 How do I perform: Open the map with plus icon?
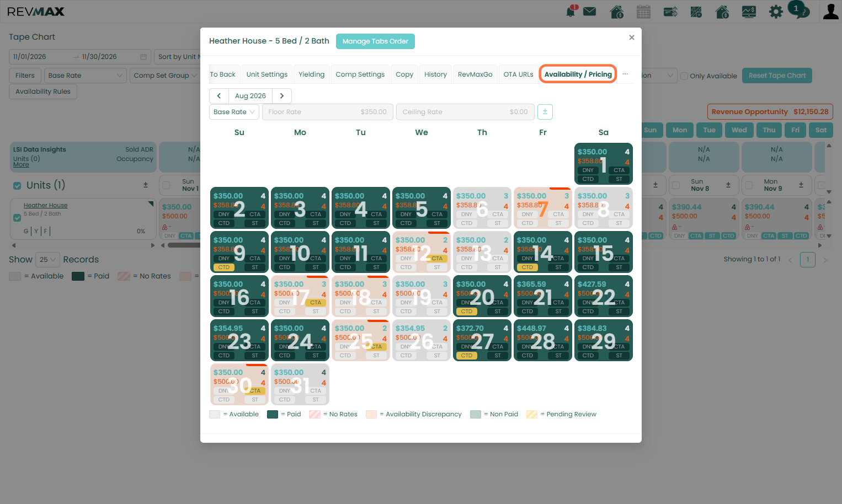696,12
